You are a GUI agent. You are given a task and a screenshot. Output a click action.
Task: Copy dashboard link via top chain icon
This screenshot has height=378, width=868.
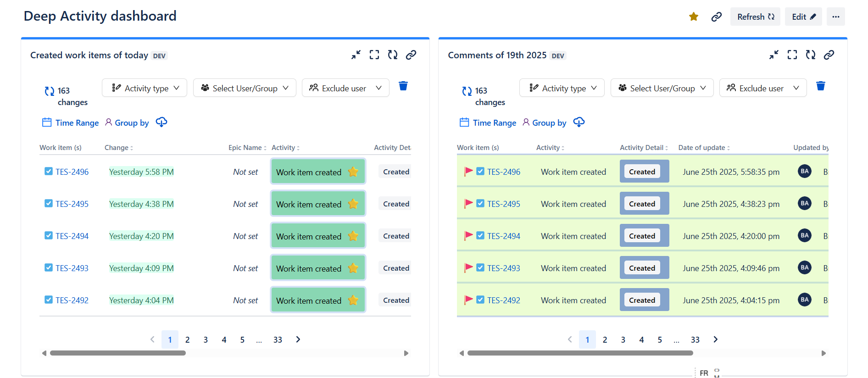point(716,17)
